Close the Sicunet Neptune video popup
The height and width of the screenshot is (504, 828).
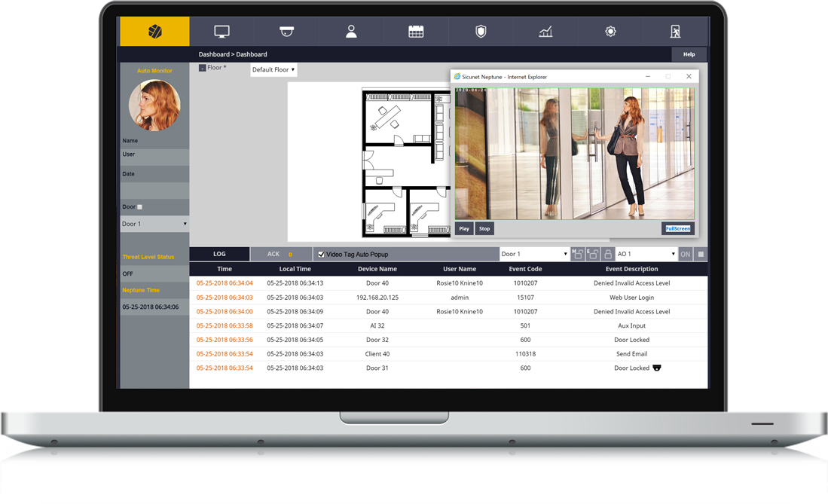pos(689,77)
